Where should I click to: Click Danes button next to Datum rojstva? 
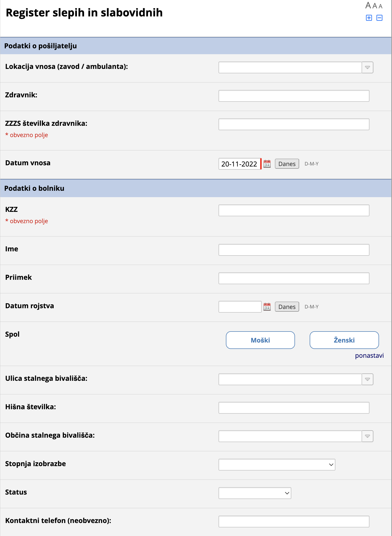point(287,307)
